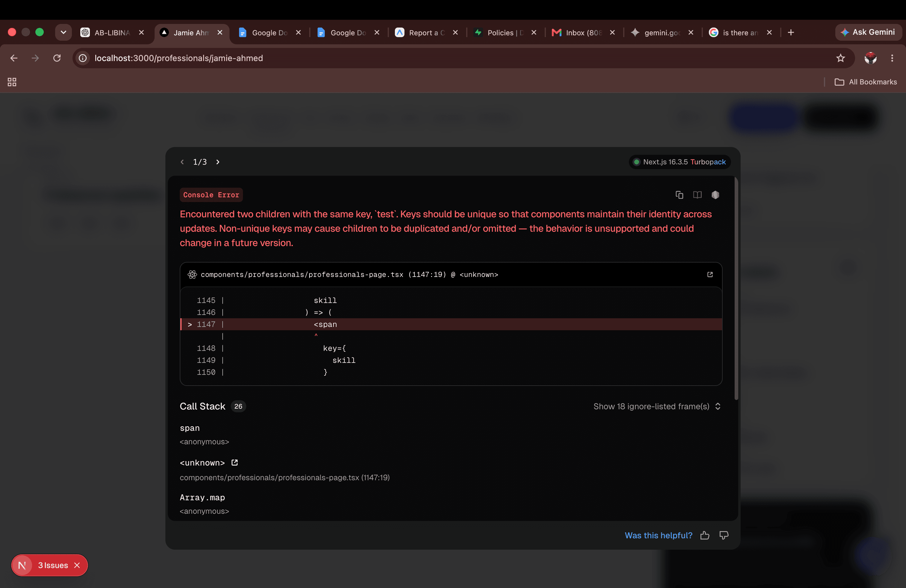Open the All Bookmarks folder
Screen dimensions: 906x588
(866, 82)
